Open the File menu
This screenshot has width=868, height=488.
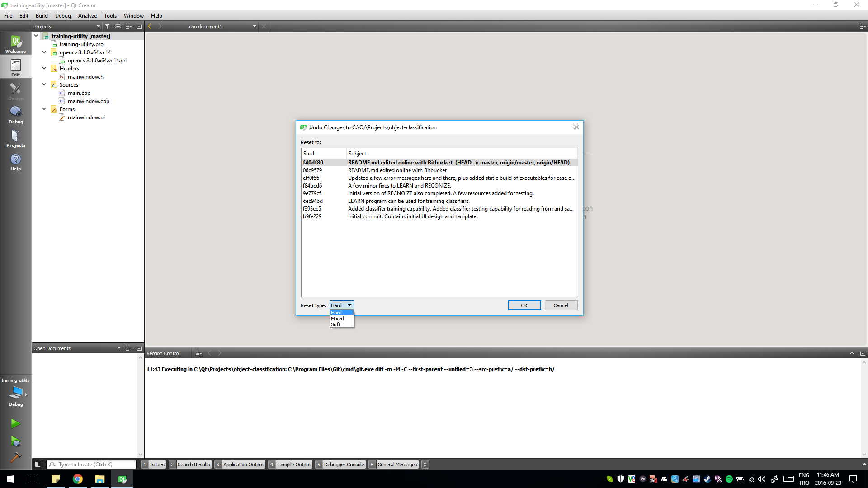coord(8,15)
